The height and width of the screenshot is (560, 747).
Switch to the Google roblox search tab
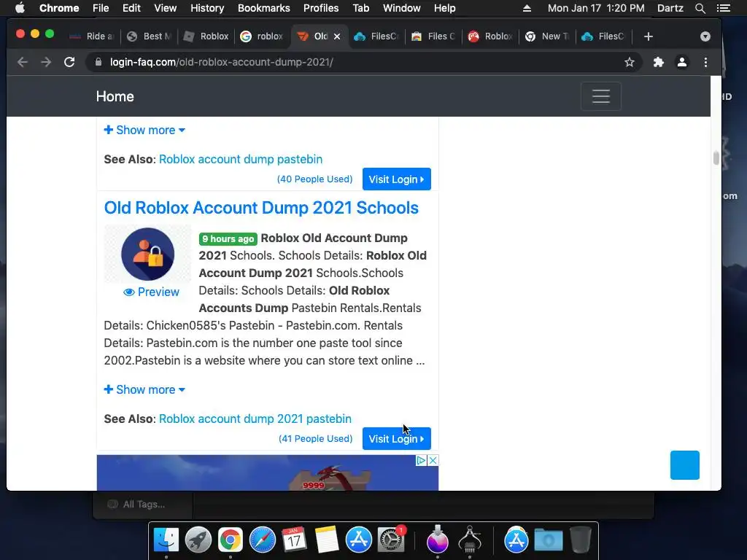[x=263, y=36]
